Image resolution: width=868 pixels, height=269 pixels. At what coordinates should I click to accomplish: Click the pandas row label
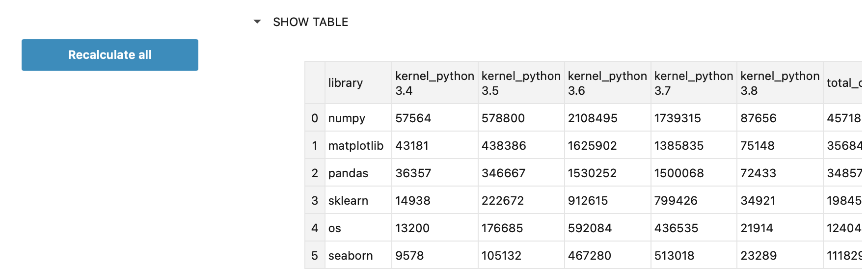(x=348, y=173)
